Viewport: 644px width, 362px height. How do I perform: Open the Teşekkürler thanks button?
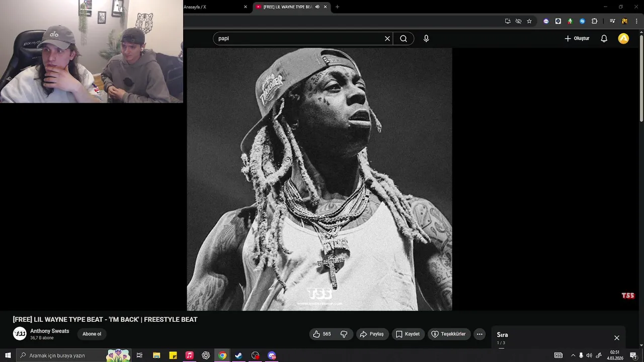[449, 334]
